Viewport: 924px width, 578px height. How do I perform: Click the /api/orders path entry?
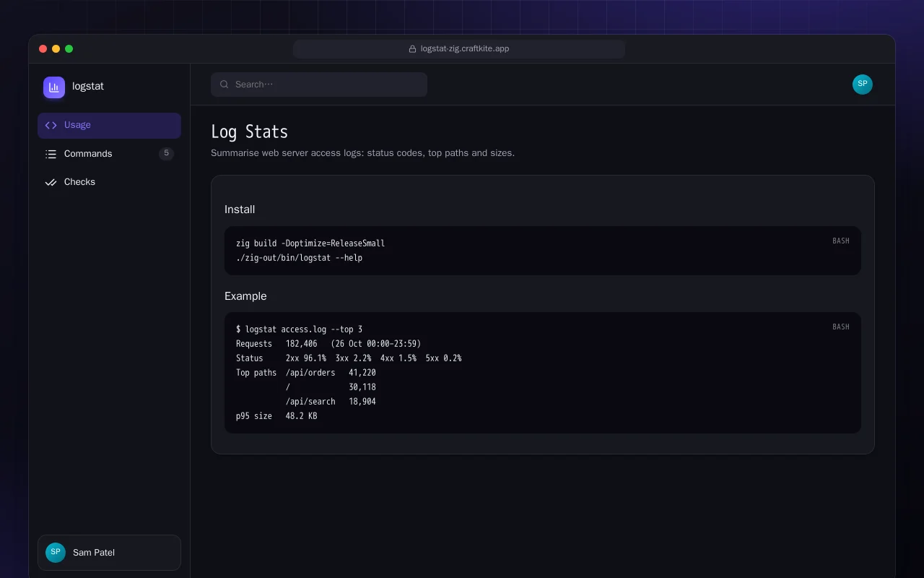coord(310,373)
